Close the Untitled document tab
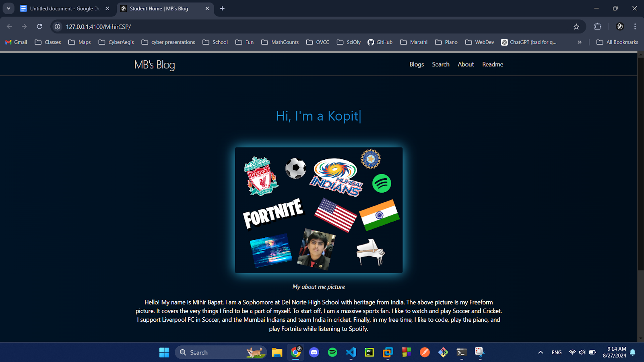 (x=107, y=8)
